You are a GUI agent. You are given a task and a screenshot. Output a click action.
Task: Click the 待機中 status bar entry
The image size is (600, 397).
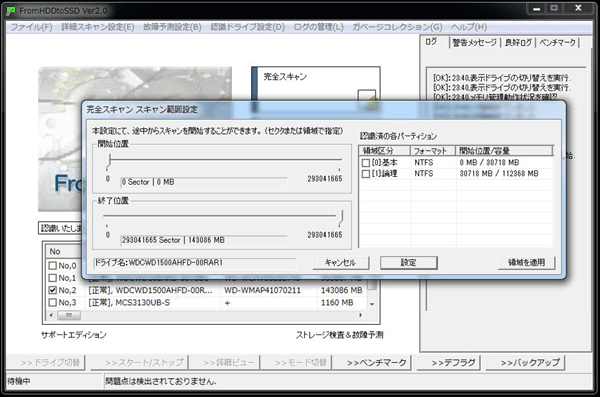tap(19, 381)
